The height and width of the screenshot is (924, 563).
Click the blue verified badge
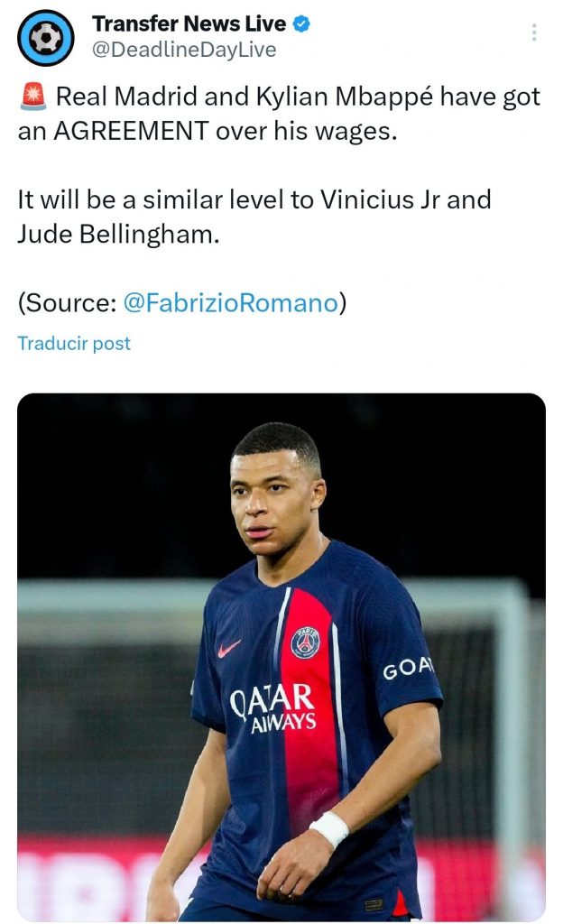click(x=300, y=24)
